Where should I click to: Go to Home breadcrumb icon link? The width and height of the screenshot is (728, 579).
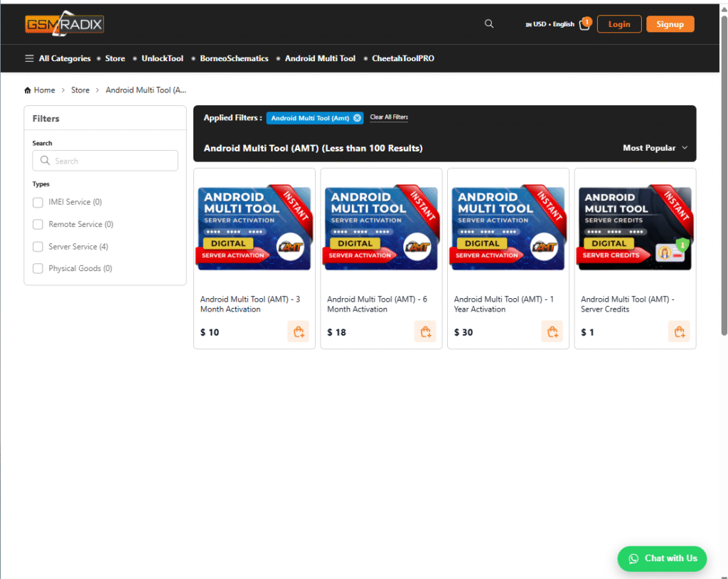(28, 90)
